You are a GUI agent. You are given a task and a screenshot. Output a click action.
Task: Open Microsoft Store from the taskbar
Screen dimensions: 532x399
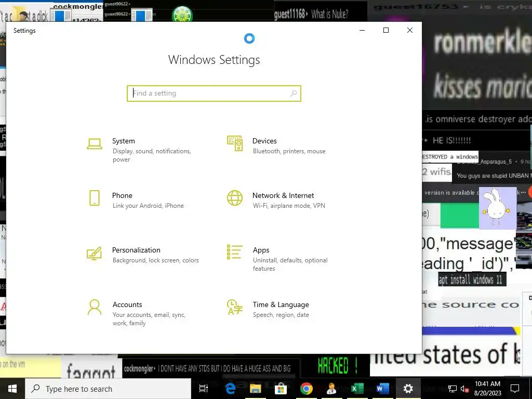(x=281, y=389)
